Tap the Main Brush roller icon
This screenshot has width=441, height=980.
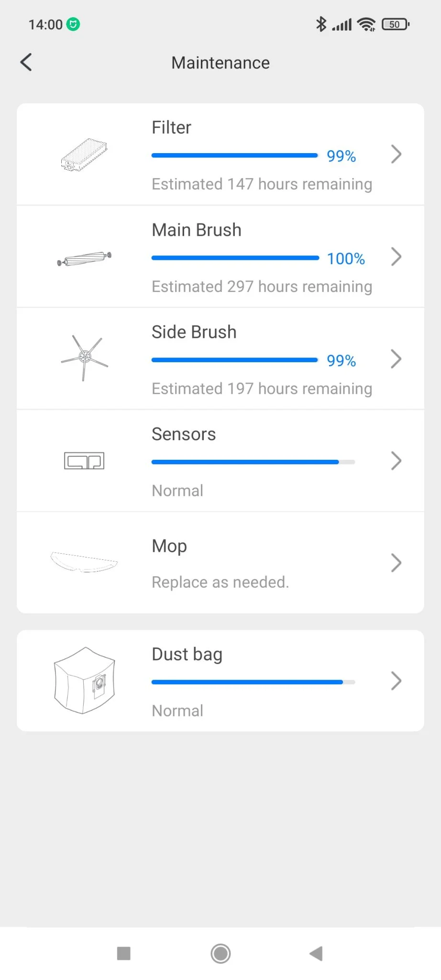[x=84, y=259]
